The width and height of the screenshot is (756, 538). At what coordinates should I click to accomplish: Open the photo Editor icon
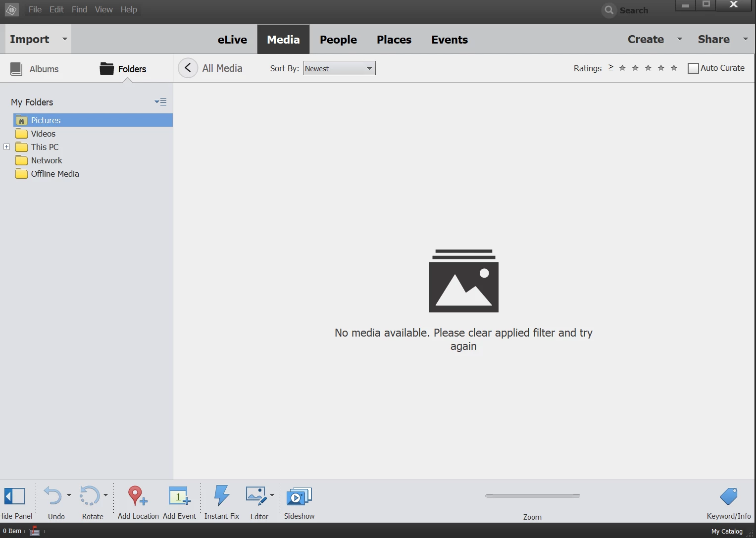point(256,495)
